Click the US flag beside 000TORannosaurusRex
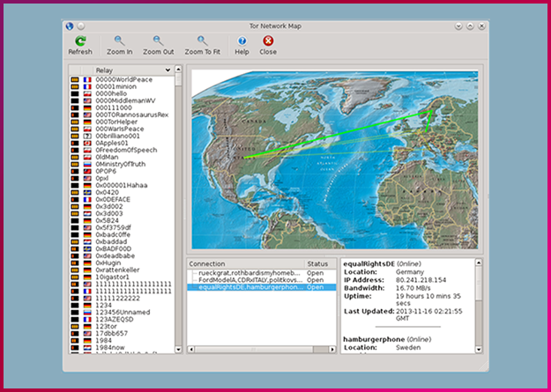Image resolution: width=551 pixels, height=392 pixels. pyautogui.click(x=87, y=115)
